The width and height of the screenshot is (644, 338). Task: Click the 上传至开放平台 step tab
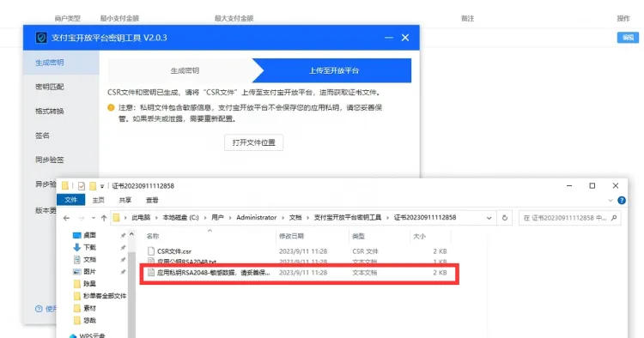click(x=334, y=70)
